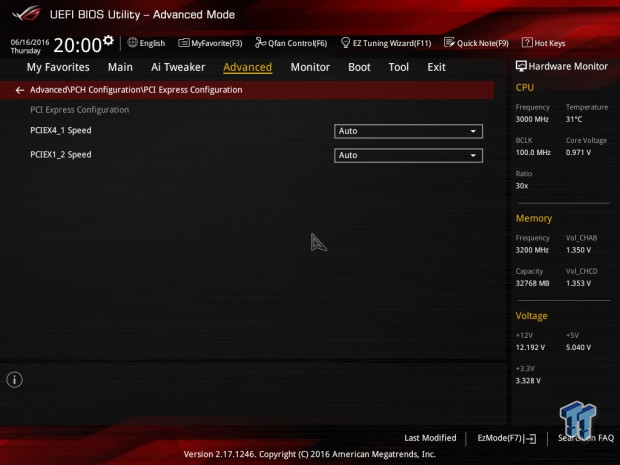
Task: Open the PCIEX1_2 Speed dropdown
Action: click(408, 155)
